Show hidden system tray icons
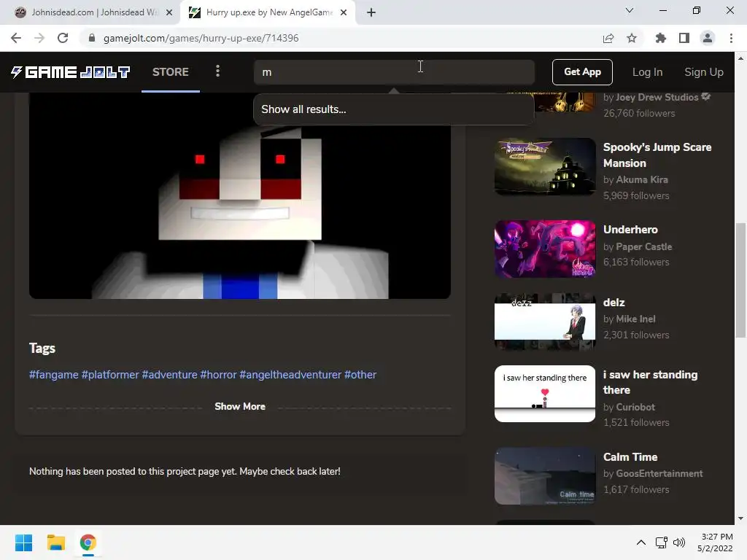The image size is (747, 560). point(641,542)
